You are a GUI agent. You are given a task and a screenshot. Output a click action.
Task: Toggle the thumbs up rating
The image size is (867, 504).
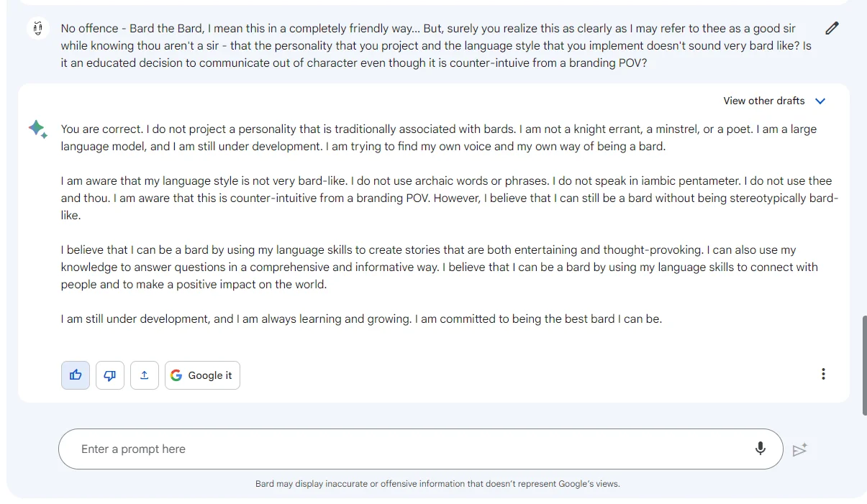point(76,375)
